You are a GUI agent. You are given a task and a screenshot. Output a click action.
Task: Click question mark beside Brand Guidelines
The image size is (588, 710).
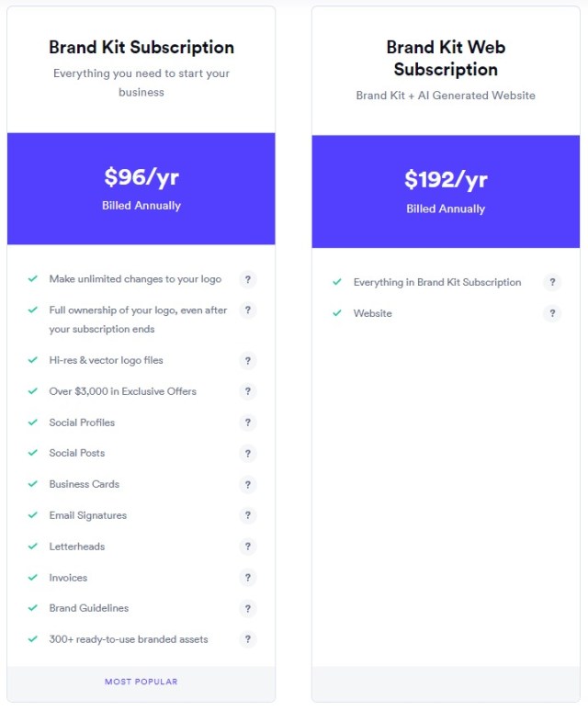click(247, 609)
